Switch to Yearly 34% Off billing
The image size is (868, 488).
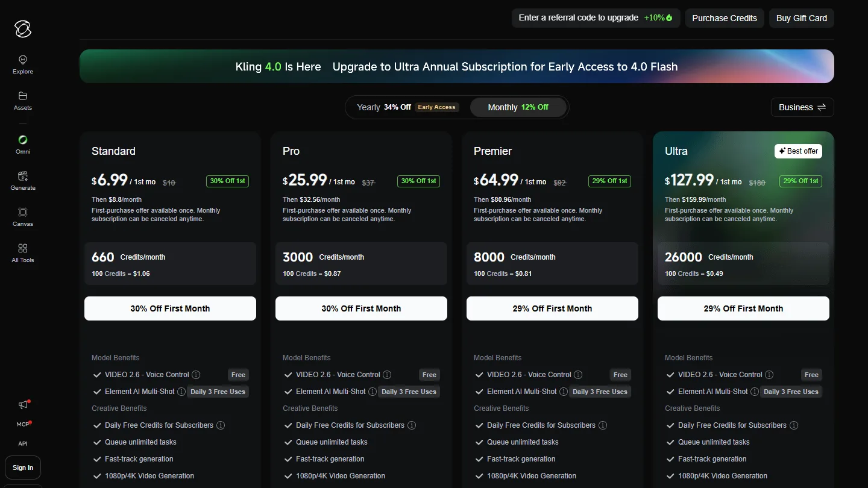[407, 107]
